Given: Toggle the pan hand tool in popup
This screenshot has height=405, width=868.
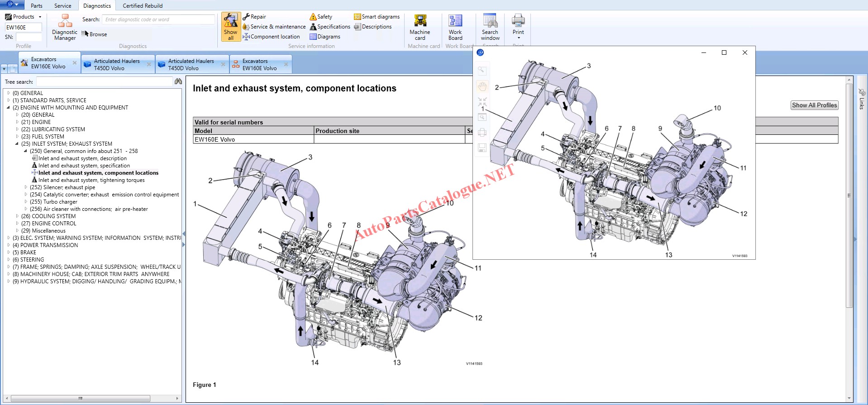Looking at the screenshot, I should pyautogui.click(x=482, y=86).
